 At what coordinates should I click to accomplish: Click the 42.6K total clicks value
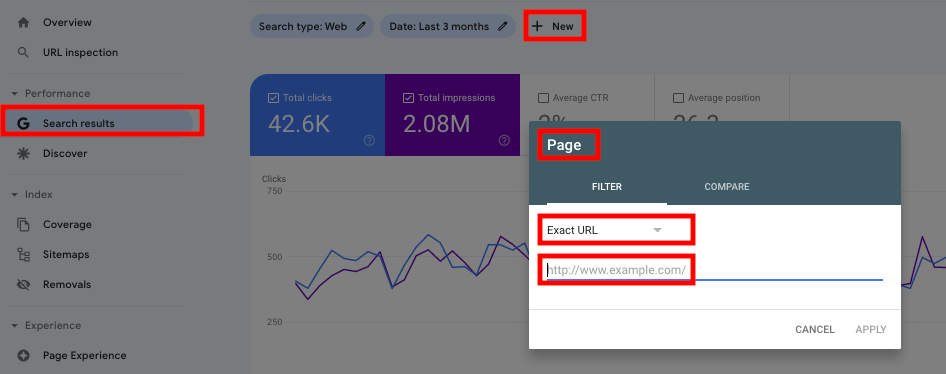pyautogui.click(x=299, y=124)
